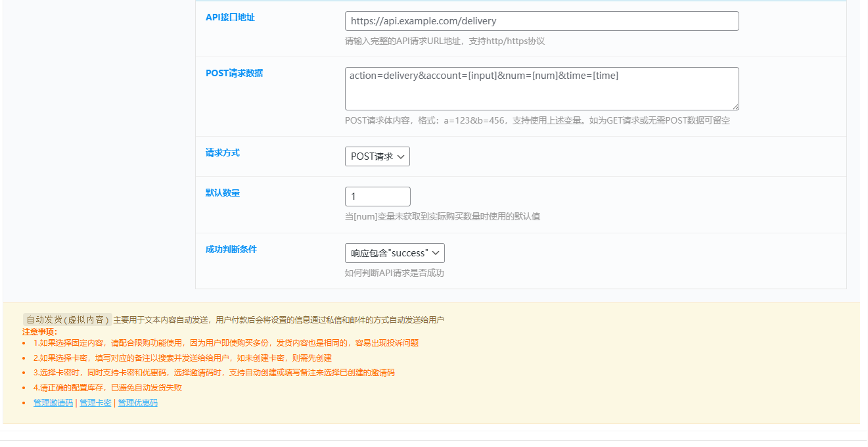Click the [num]变量 default value hint
Viewport: 868px width, 447px height.
[442, 216]
